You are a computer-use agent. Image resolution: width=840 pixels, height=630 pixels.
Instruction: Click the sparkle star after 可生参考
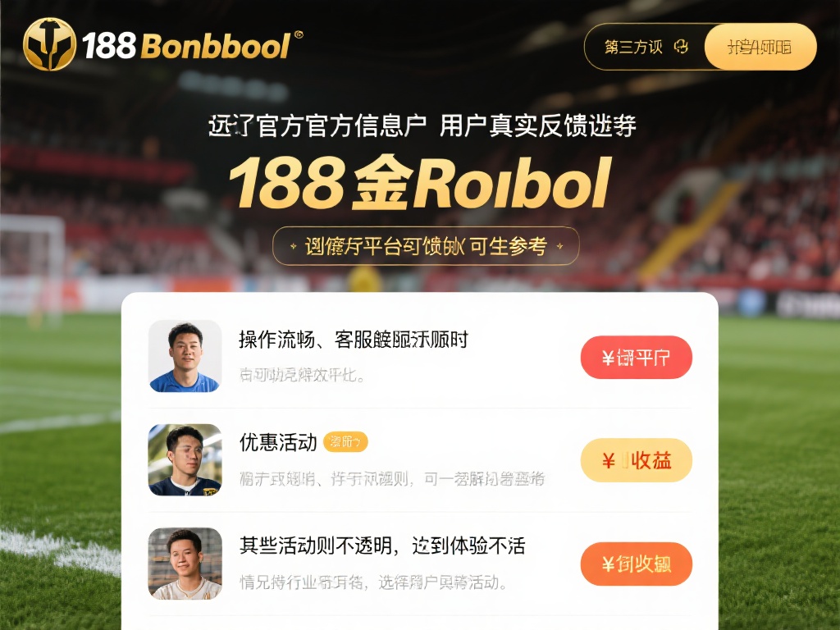click(559, 246)
